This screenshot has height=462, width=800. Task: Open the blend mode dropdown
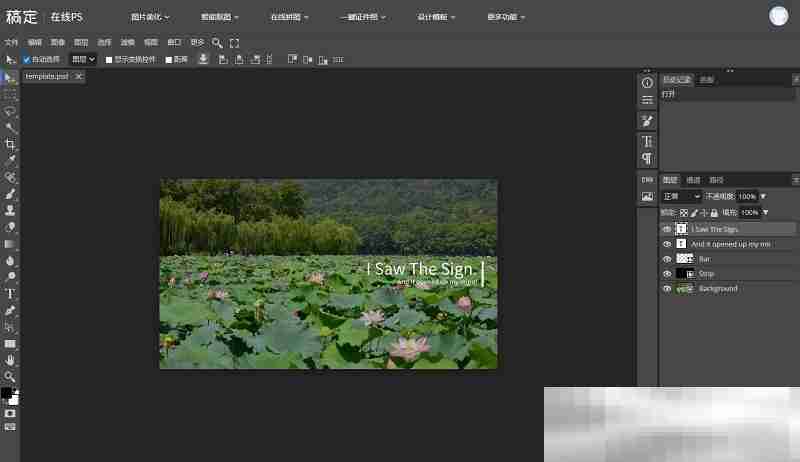click(681, 196)
